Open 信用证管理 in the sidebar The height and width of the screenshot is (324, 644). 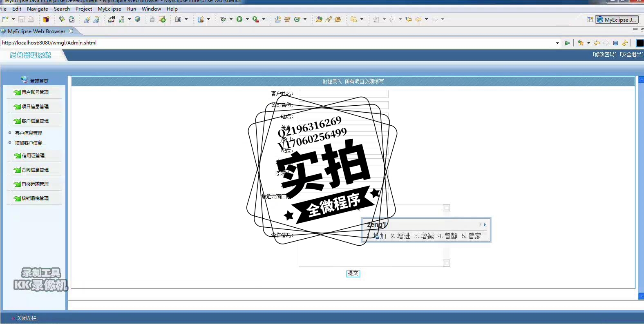[33, 155]
